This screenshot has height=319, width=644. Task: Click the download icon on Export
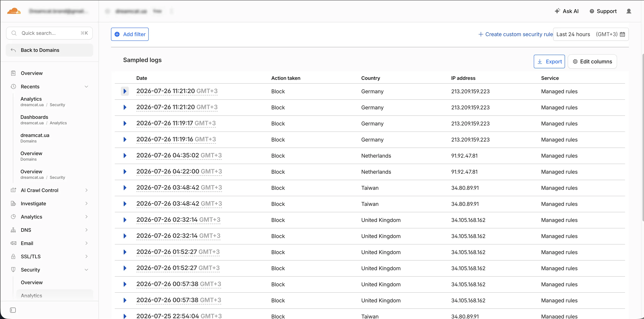coord(540,61)
